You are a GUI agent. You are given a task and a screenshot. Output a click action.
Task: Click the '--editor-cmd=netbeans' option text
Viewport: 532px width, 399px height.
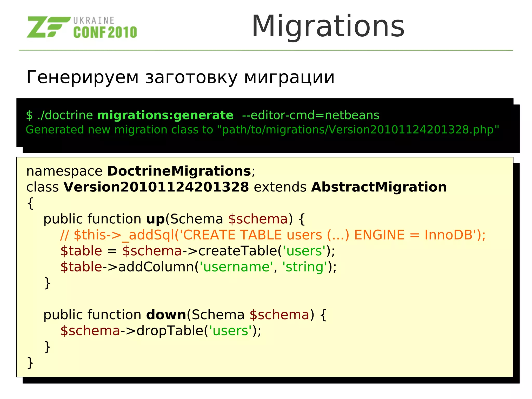point(310,115)
